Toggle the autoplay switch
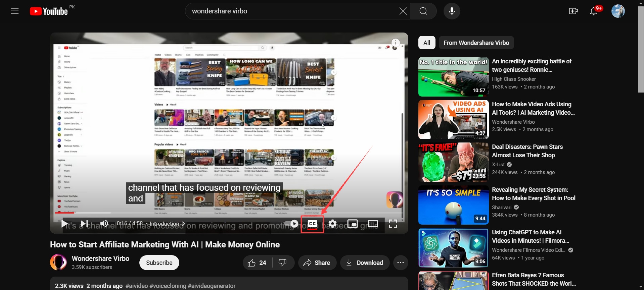 tap(291, 224)
